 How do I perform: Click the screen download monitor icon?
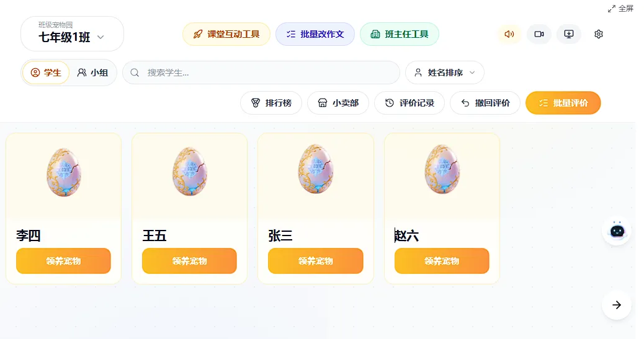[x=569, y=34]
